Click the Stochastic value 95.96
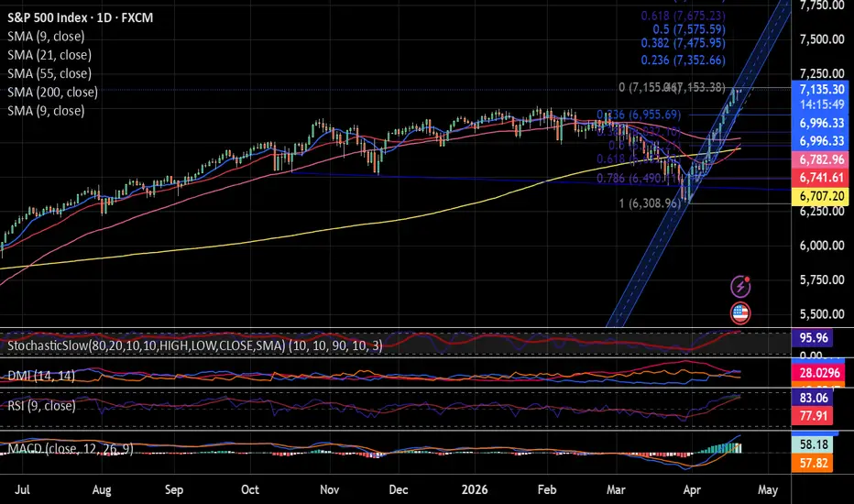The width and height of the screenshot is (854, 504). [x=814, y=338]
